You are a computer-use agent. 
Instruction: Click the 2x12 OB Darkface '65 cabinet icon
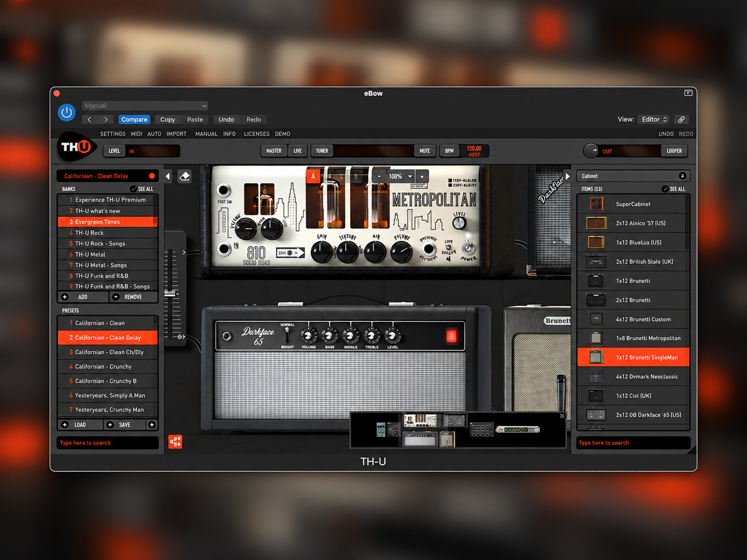(x=596, y=415)
